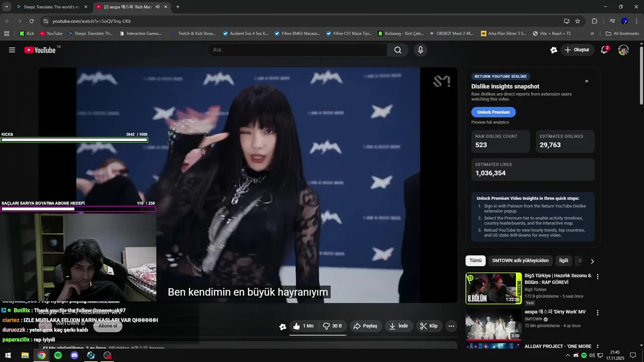Click the sparkle icon next to Oluştur

tap(553, 50)
